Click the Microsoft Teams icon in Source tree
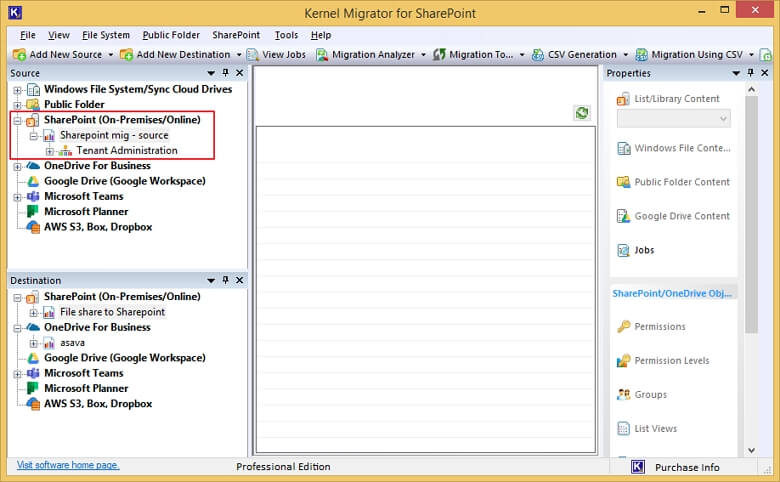This screenshot has height=482, width=780. click(33, 196)
